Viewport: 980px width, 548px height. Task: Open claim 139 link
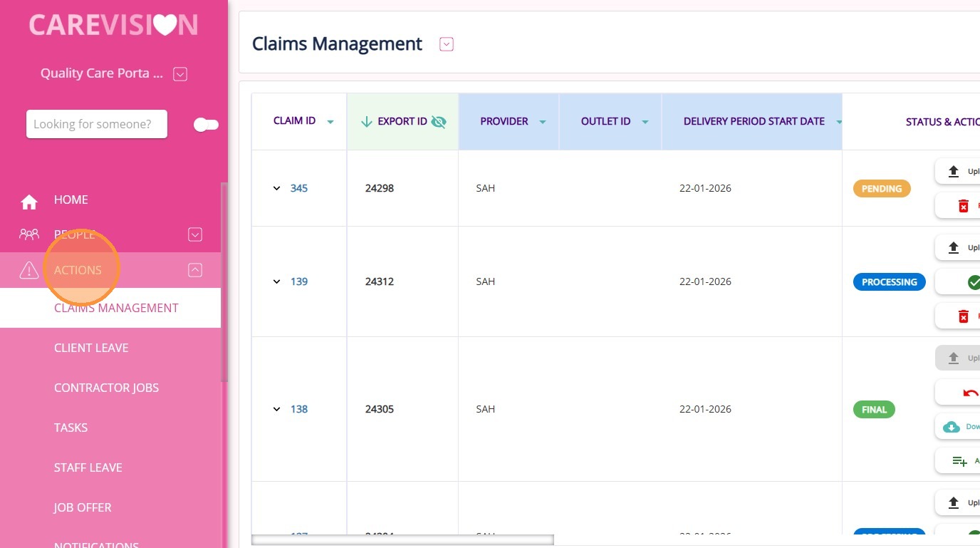[299, 281]
